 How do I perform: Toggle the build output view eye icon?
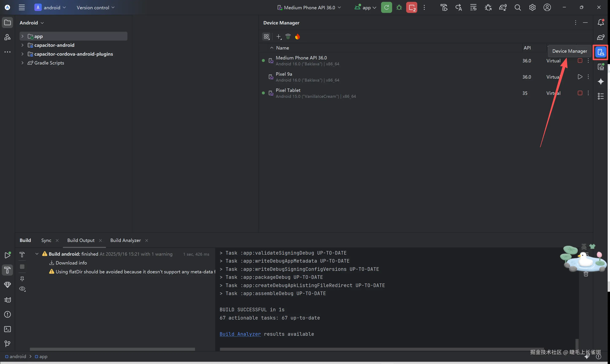pyautogui.click(x=22, y=289)
